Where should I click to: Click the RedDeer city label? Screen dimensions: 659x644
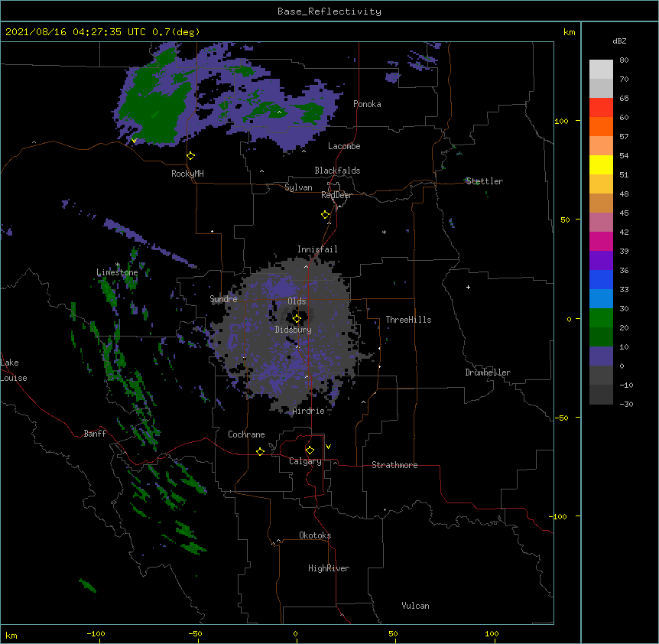336,195
